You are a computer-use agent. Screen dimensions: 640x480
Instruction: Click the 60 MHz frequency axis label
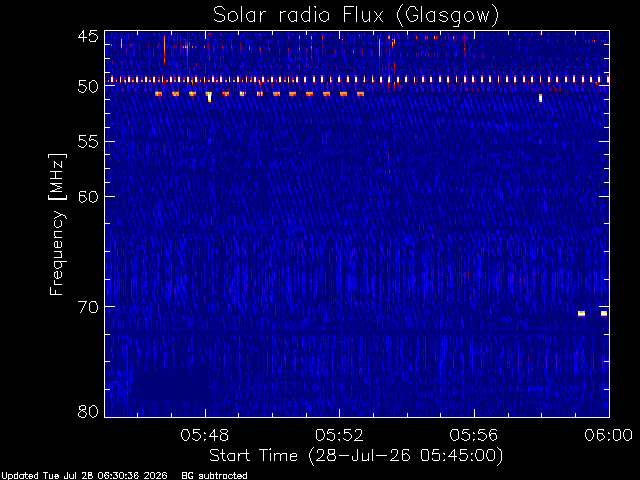point(88,196)
